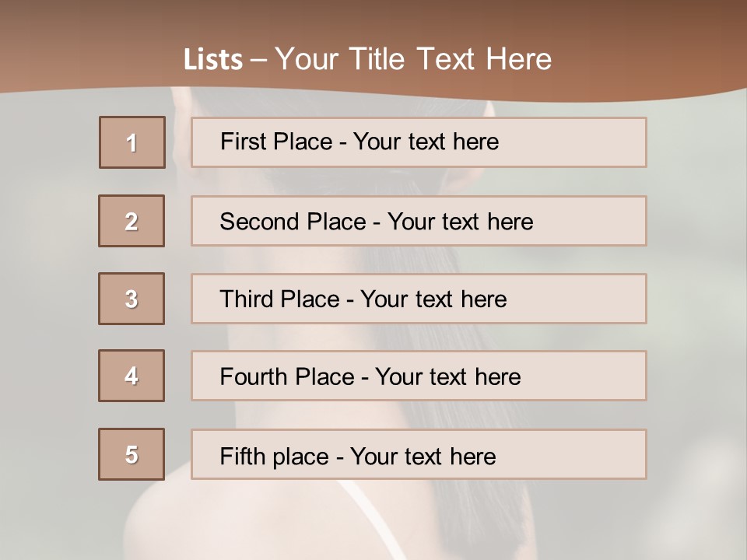
Task: Click the words 'Fifth place' in the fifth row
Action: pyautogui.click(x=275, y=457)
